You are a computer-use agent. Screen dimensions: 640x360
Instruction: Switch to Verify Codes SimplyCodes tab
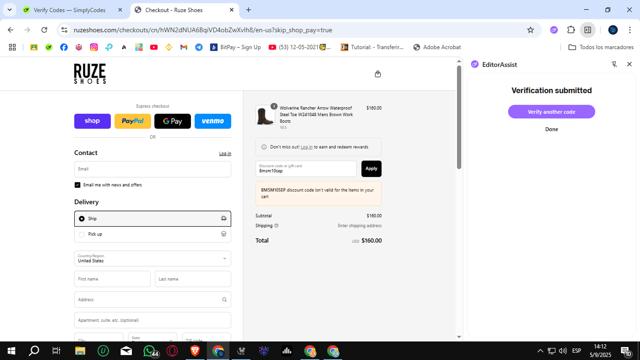click(69, 10)
